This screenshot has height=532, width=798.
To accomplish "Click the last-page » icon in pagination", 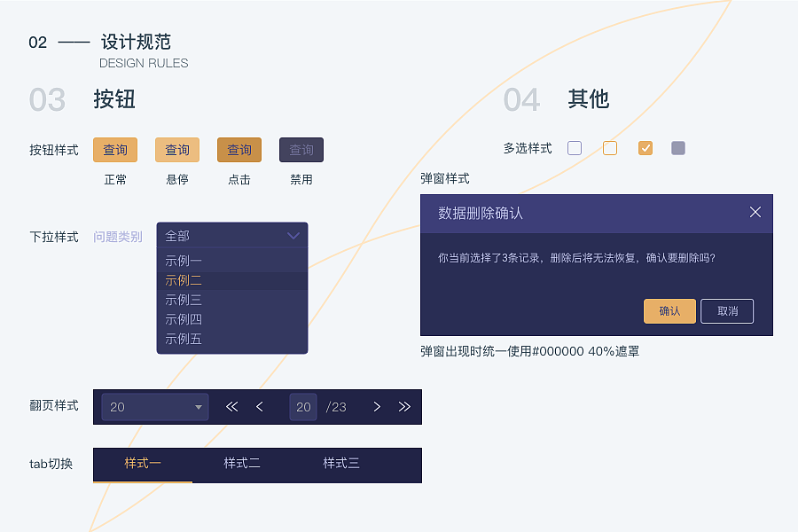I will pos(404,406).
